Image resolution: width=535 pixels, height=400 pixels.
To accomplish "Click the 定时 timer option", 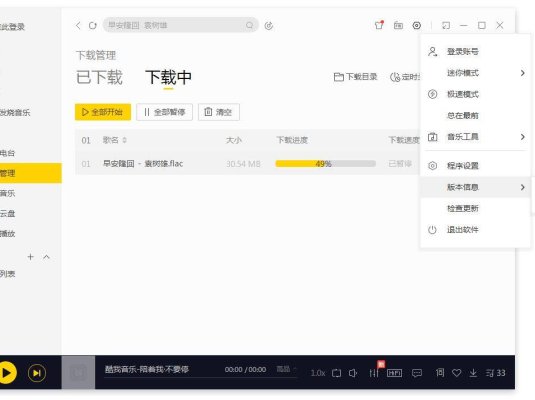I will point(405,77).
